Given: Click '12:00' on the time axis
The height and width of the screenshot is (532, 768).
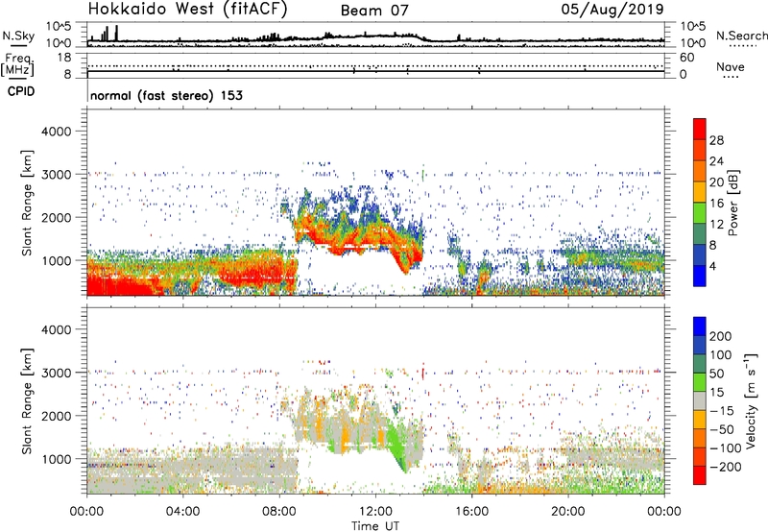Looking at the screenshot, I should (375, 512).
